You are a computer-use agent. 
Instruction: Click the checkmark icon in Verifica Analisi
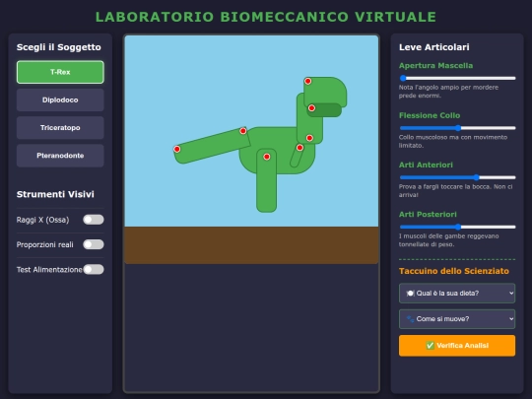(430, 346)
